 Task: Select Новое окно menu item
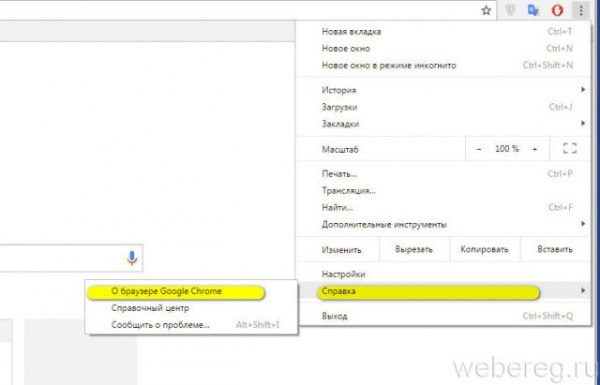(x=444, y=49)
